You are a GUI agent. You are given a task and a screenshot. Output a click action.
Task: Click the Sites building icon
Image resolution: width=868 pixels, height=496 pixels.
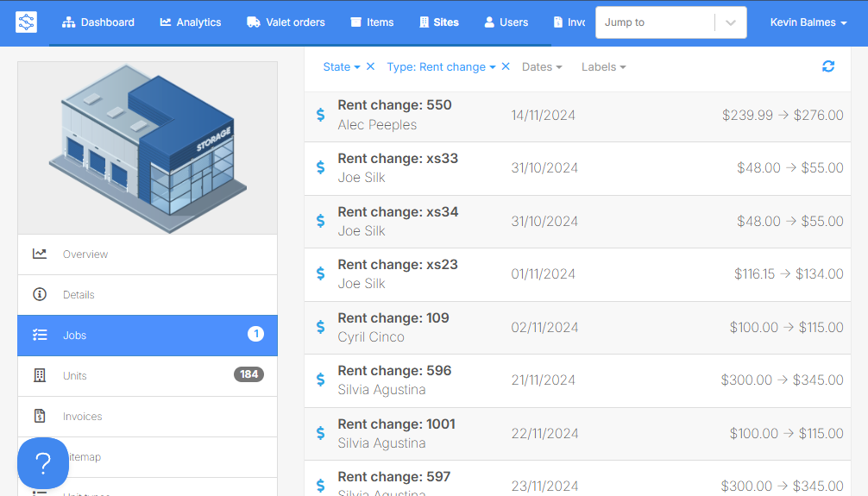424,22
